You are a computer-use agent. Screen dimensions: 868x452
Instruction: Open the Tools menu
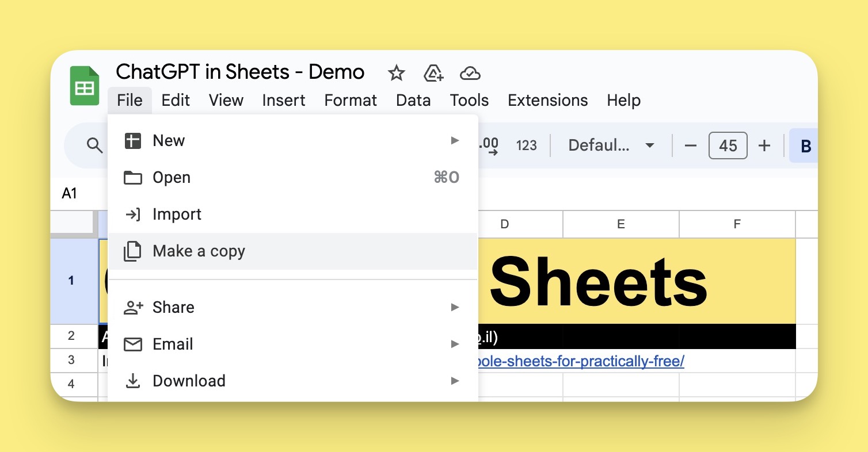(469, 100)
